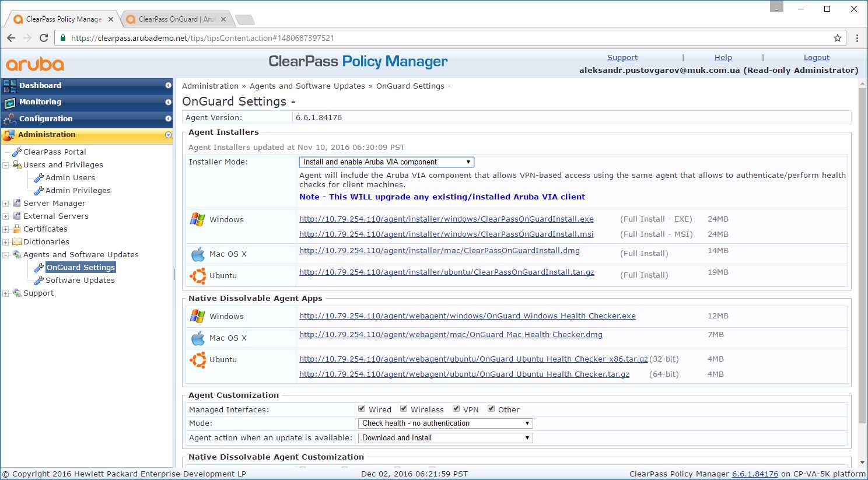Viewport: 868px width, 480px height.
Task: Collapse the Users and Privileges tree node
Action: (6, 165)
